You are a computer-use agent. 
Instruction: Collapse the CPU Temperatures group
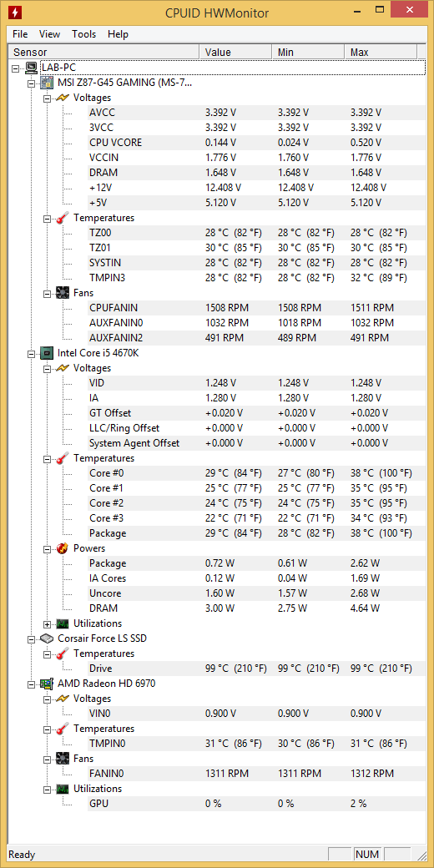coord(47,458)
